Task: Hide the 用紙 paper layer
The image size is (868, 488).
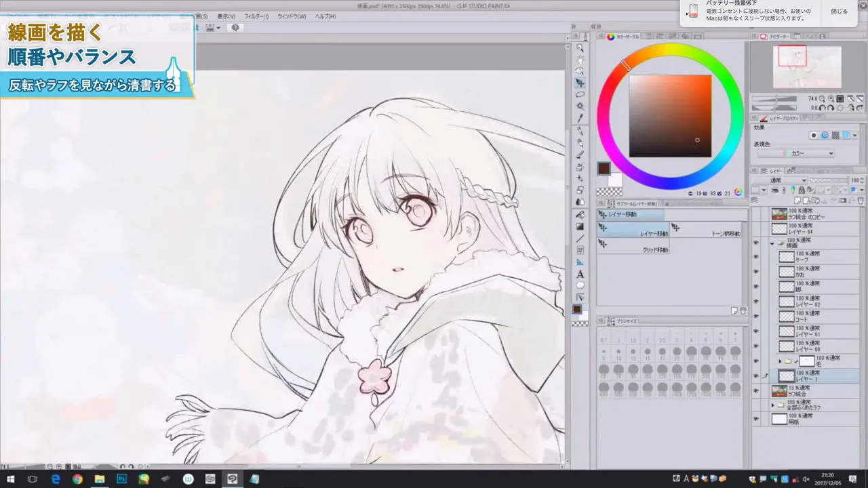Action: point(756,420)
